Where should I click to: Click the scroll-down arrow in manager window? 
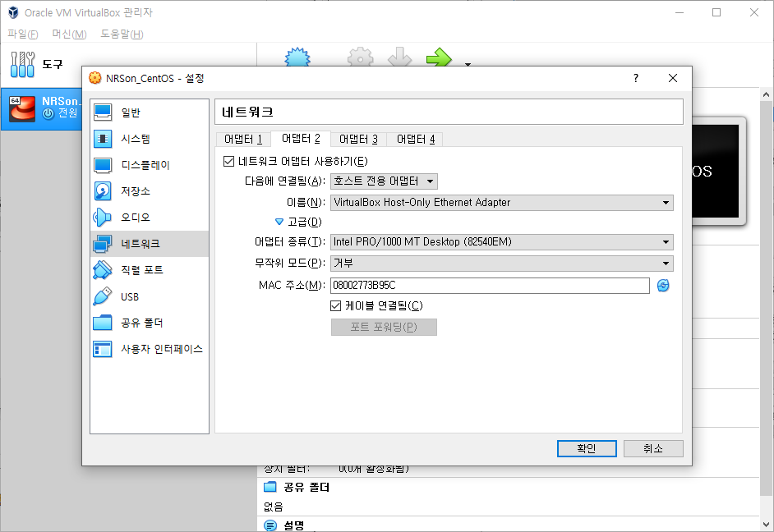pos(766,525)
